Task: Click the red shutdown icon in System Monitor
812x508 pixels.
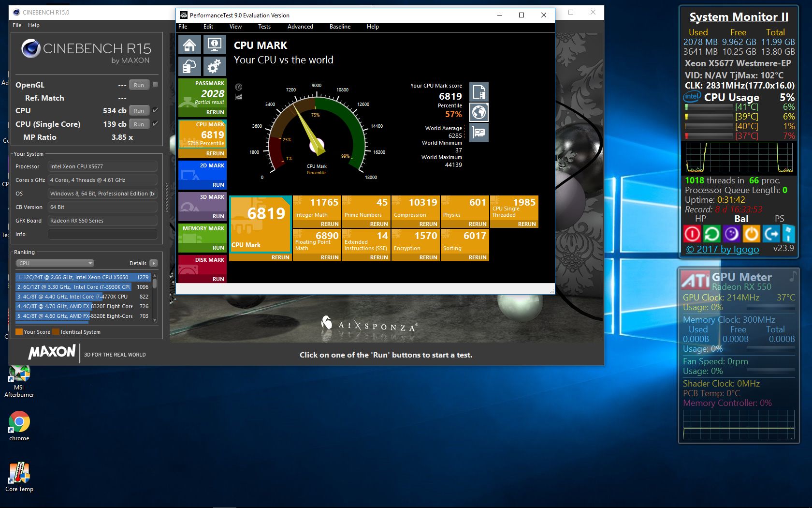Action: click(692, 234)
